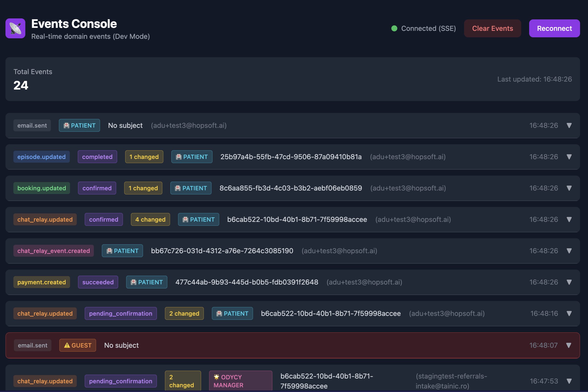Expand the chat_relay.updated event at 16:48:16
The height and width of the screenshot is (392, 588).
point(570,313)
